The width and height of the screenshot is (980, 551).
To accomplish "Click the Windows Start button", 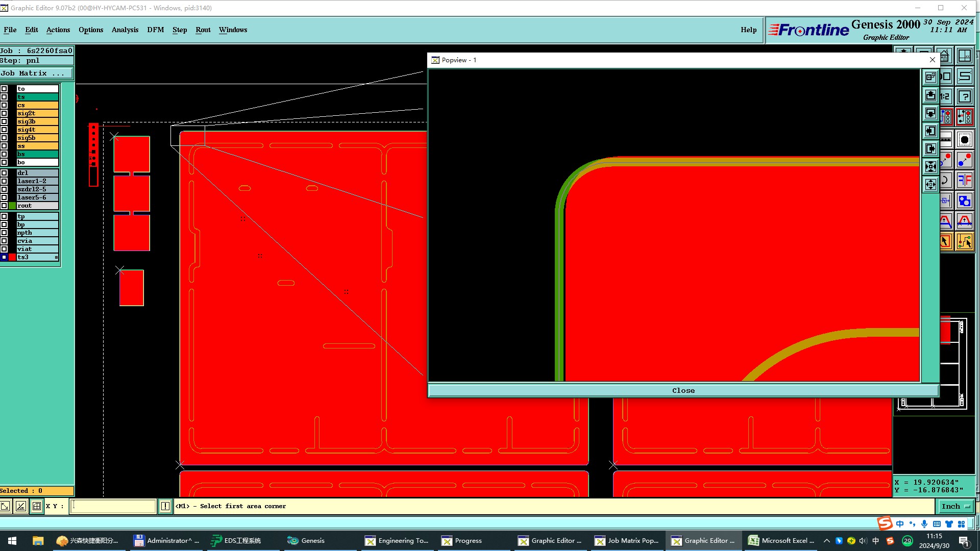I will [x=12, y=541].
